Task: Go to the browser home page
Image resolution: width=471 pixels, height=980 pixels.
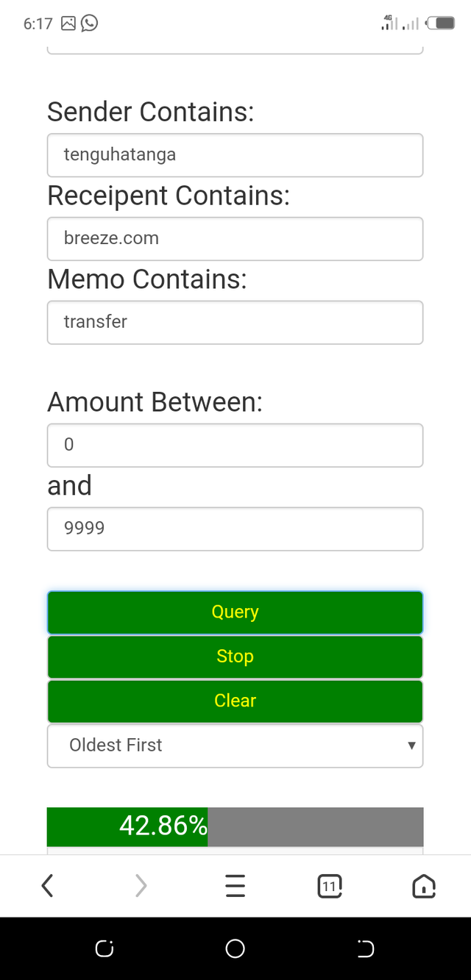Action: [424, 886]
